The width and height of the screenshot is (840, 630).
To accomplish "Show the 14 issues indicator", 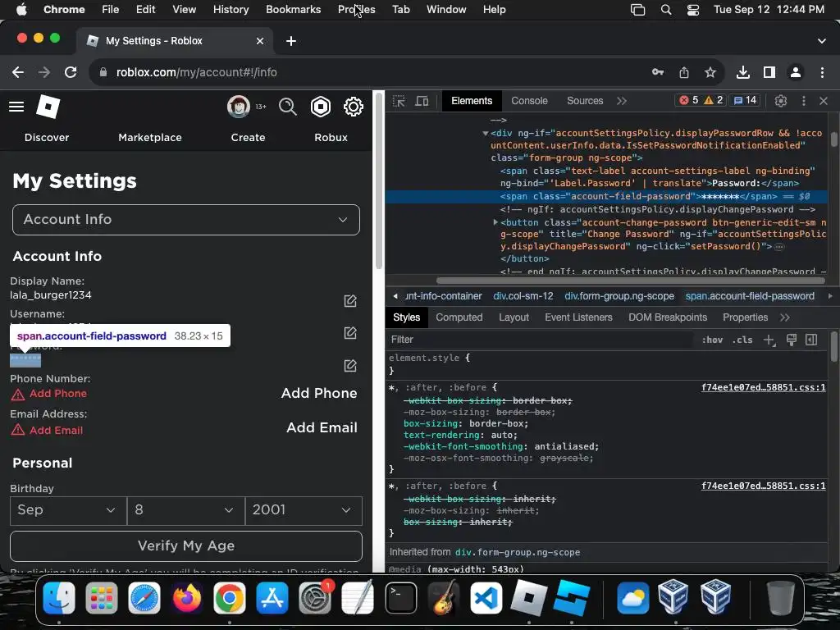I will (x=745, y=100).
